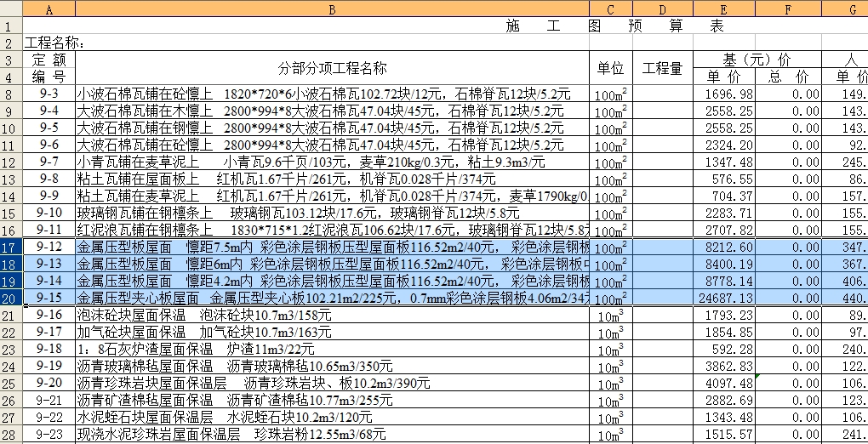Image resolution: width=868 pixels, height=444 pixels.
Task: Select row 17 header
Action: pos(10,247)
